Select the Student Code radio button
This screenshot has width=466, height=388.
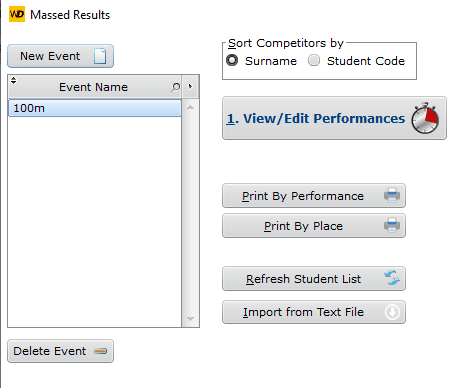click(314, 60)
